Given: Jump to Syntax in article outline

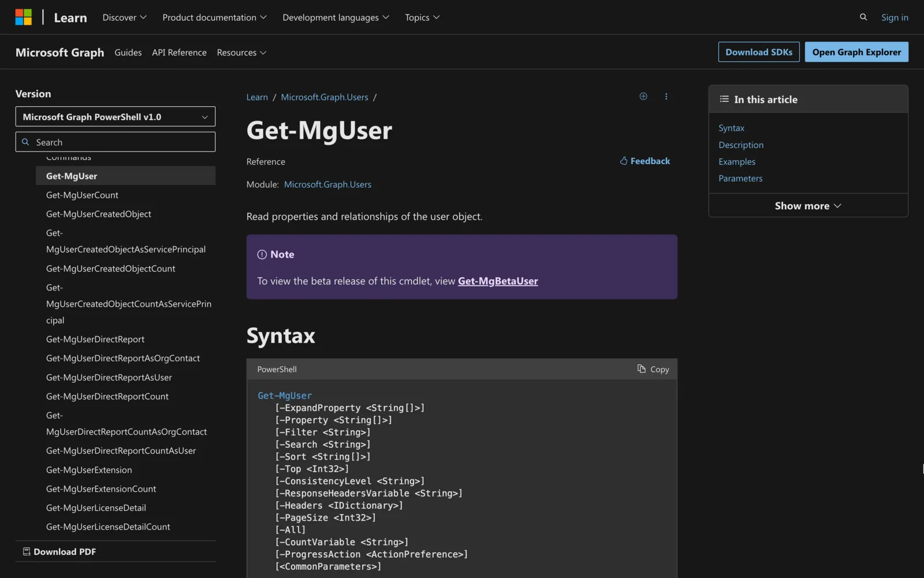Looking at the screenshot, I should pos(731,128).
